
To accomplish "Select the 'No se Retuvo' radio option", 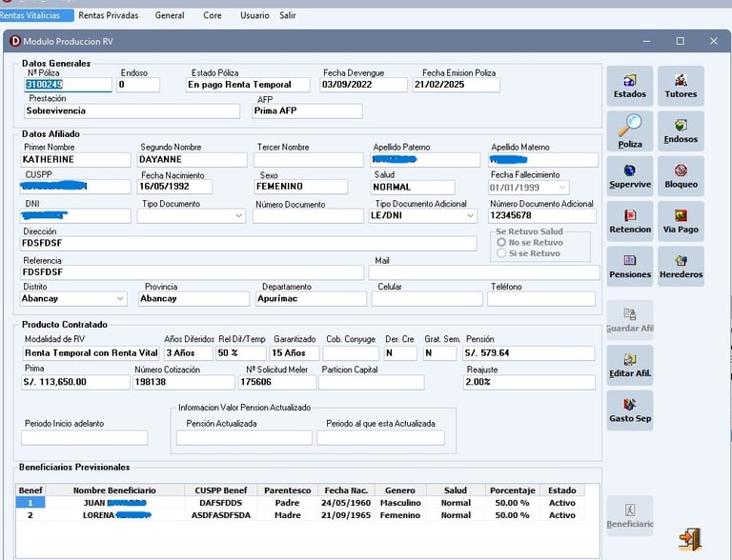I will 501,243.
